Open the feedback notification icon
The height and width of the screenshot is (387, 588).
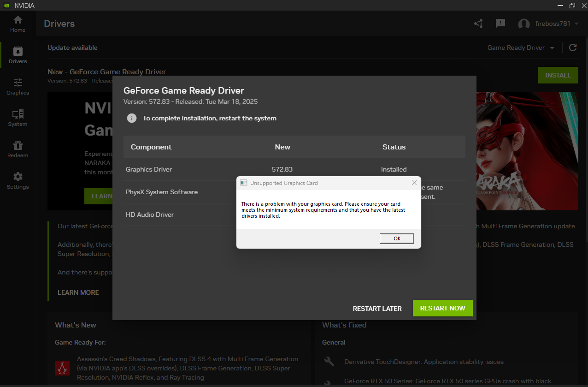500,24
